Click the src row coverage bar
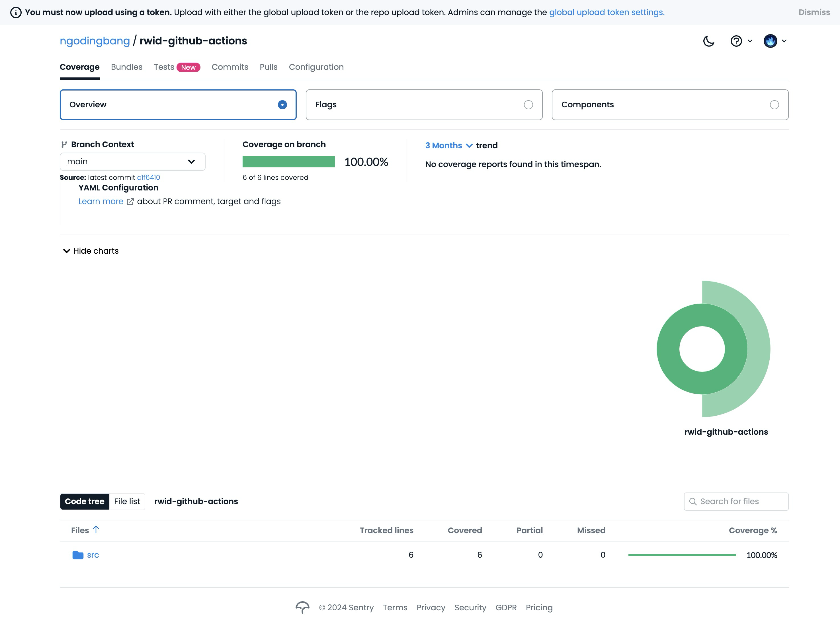 pos(682,555)
